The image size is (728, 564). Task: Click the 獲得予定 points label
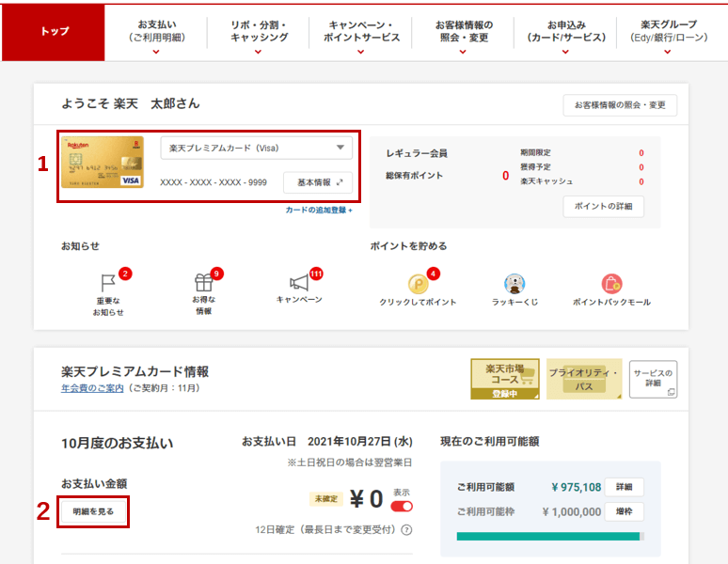pos(535,167)
